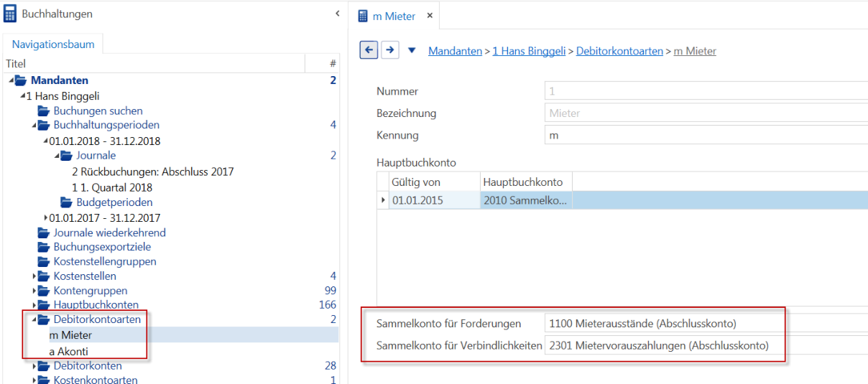Collapse the 01.01.2018 - 31.12.2018 period
Viewport: 868px width, 384px height.
(46, 141)
